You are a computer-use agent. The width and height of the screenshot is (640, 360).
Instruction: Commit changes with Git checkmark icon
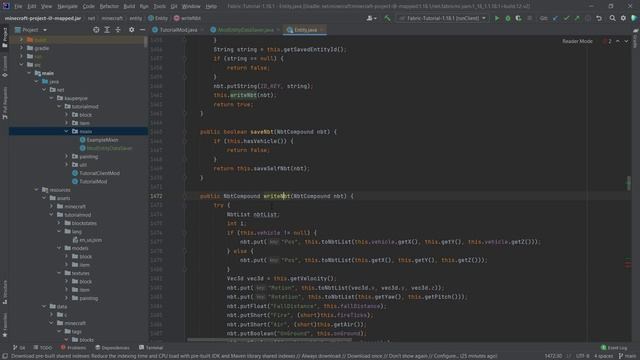566,18
